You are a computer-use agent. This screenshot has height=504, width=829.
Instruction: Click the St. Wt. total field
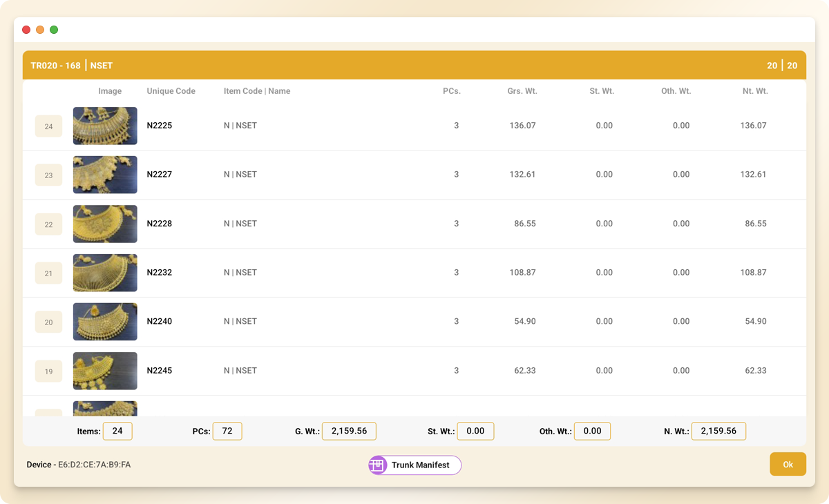coord(475,432)
